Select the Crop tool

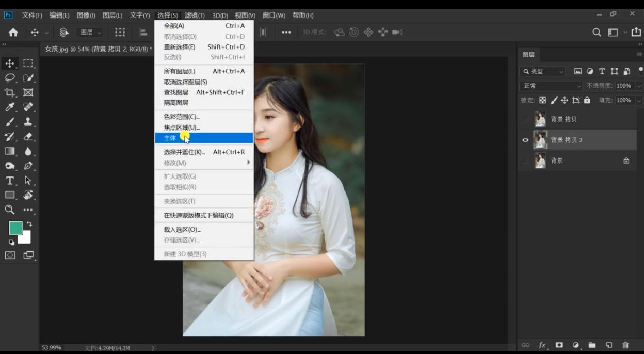click(10, 92)
